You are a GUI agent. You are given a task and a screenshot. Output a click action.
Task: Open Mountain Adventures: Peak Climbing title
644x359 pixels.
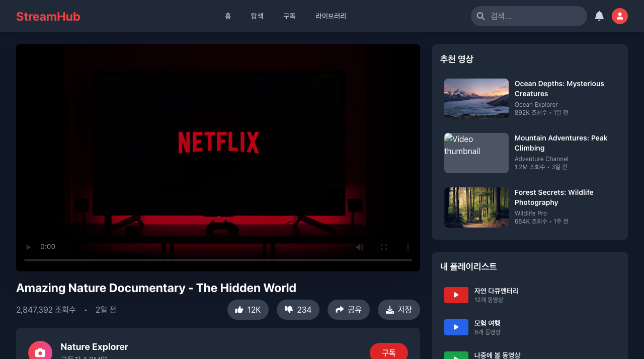tap(561, 143)
